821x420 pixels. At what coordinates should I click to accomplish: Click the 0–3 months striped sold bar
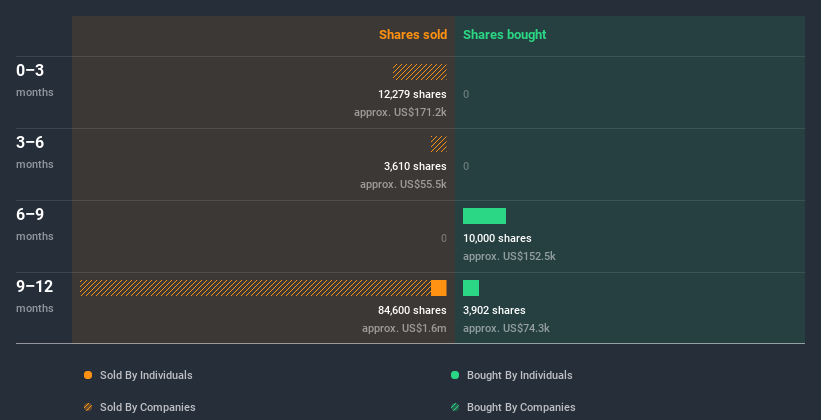click(x=420, y=72)
